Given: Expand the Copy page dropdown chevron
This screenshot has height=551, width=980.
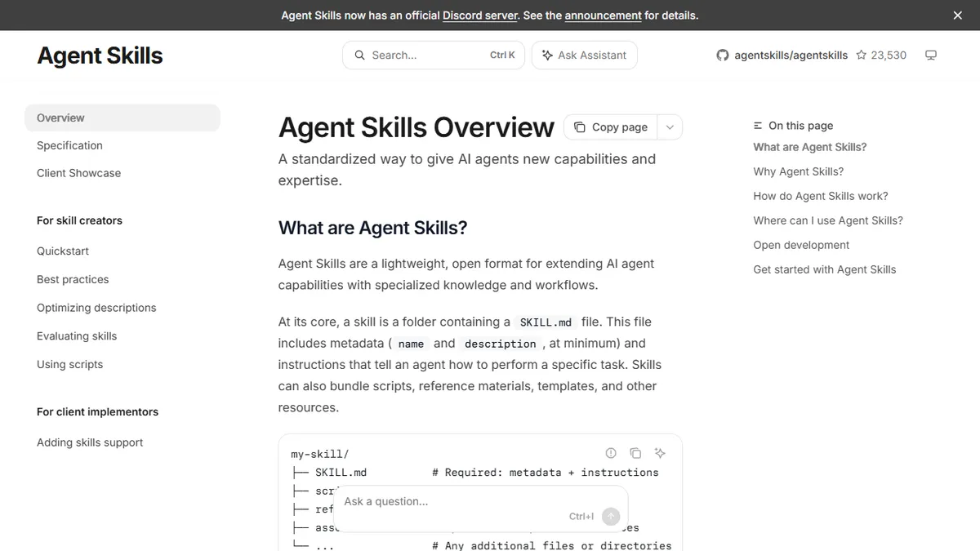Looking at the screenshot, I should (670, 127).
